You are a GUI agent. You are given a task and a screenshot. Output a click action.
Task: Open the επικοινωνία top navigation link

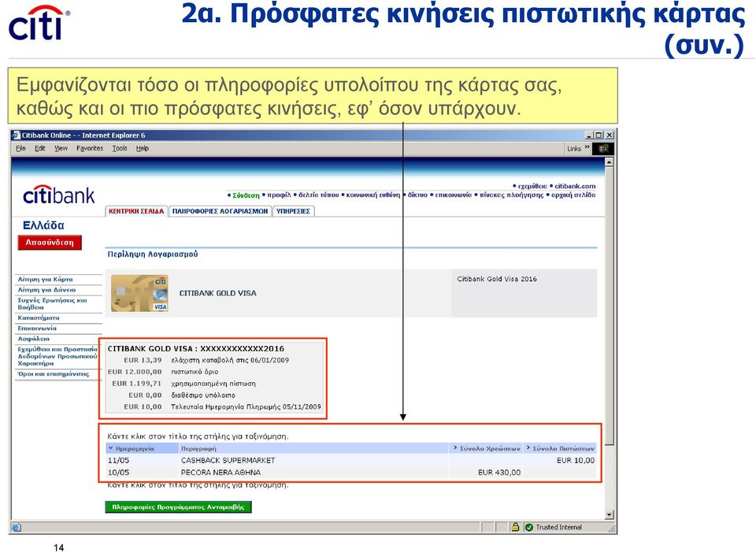click(454, 195)
